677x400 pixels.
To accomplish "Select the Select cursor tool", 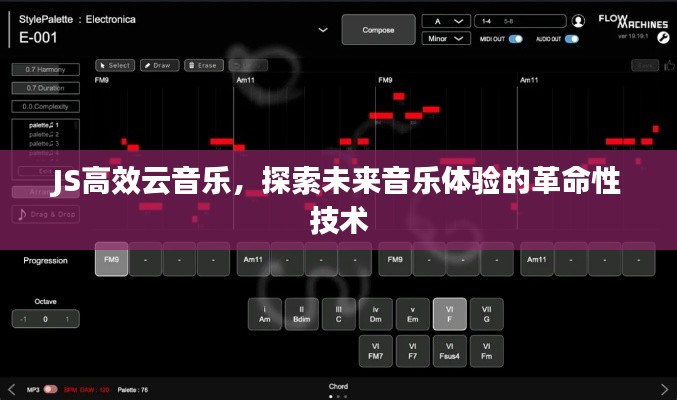I will (x=114, y=65).
